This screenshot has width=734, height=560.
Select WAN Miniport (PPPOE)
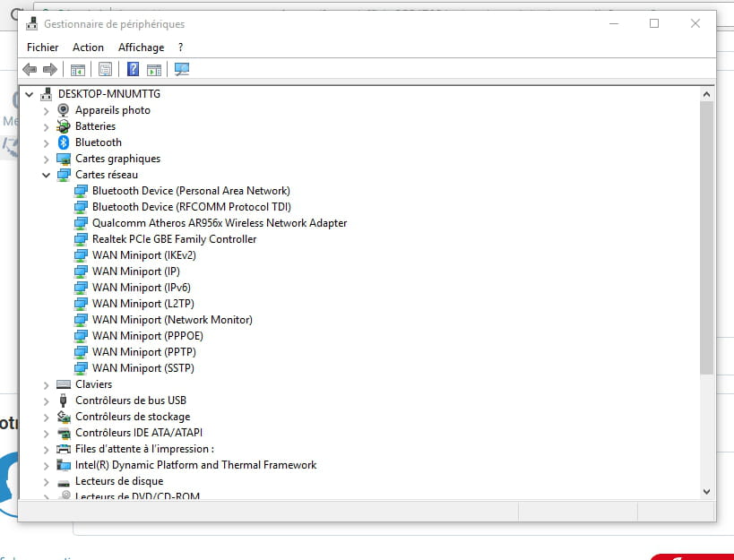coord(148,336)
